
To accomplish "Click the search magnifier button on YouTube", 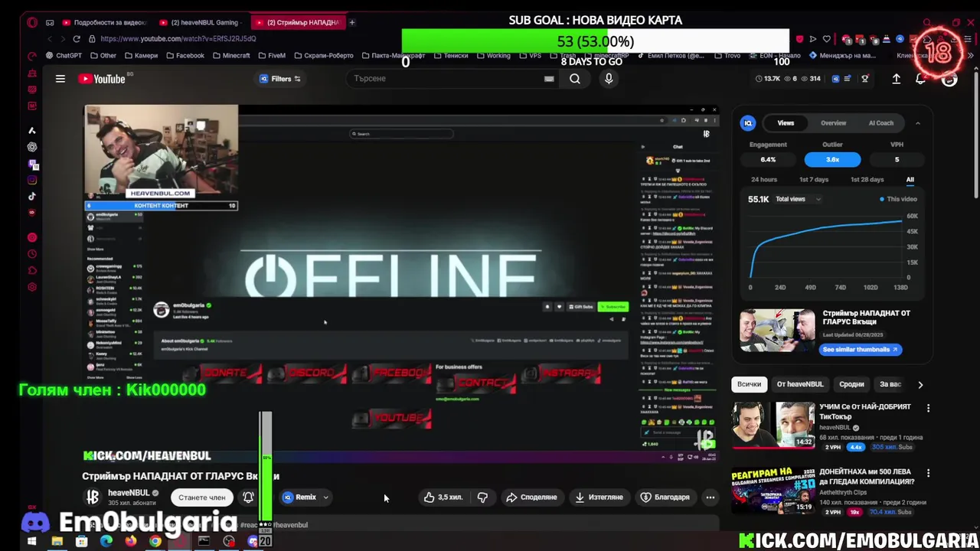I will 575,78.
